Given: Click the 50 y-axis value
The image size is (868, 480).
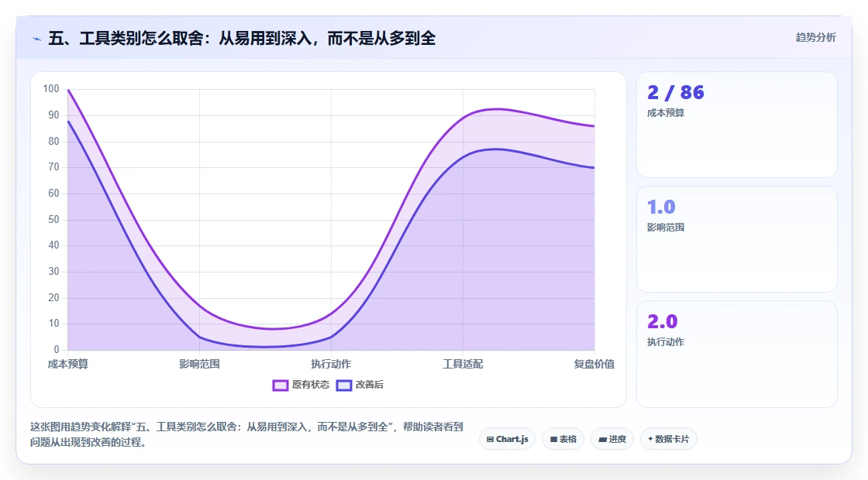Looking at the screenshot, I should (53, 220).
